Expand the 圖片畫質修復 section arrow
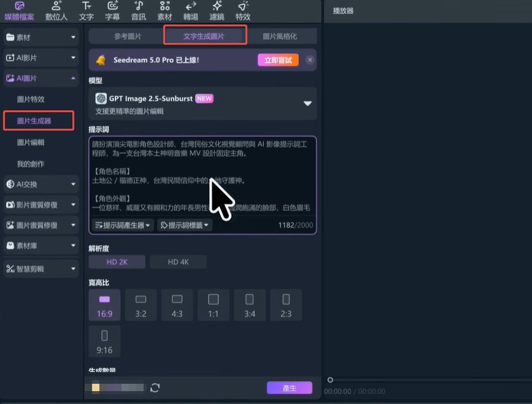Screen dimensions: 532x404 point(73,225)
